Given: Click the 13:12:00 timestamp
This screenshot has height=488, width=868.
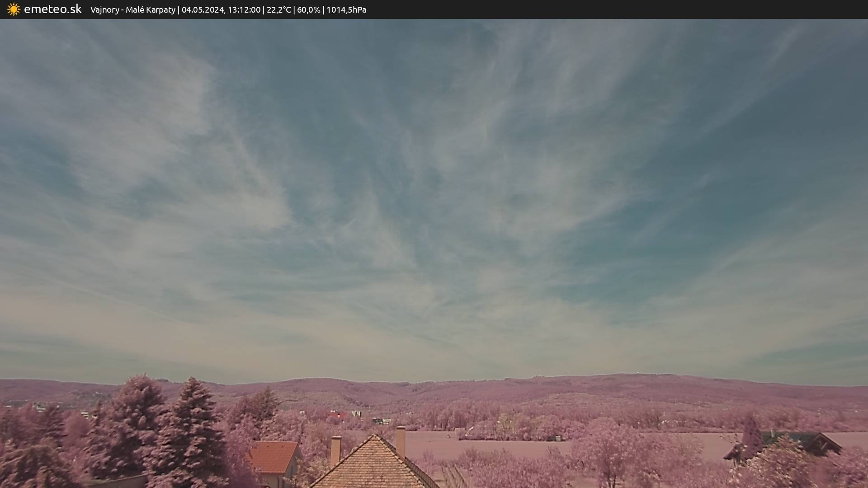Looking at the screenshot, I should pos(244,9).
